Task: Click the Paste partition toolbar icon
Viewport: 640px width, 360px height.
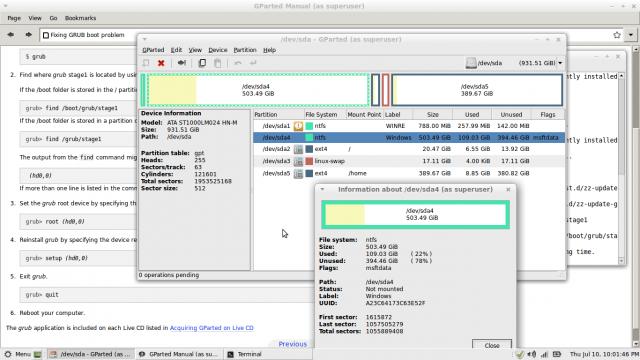Action: click(x=218, y=63)
